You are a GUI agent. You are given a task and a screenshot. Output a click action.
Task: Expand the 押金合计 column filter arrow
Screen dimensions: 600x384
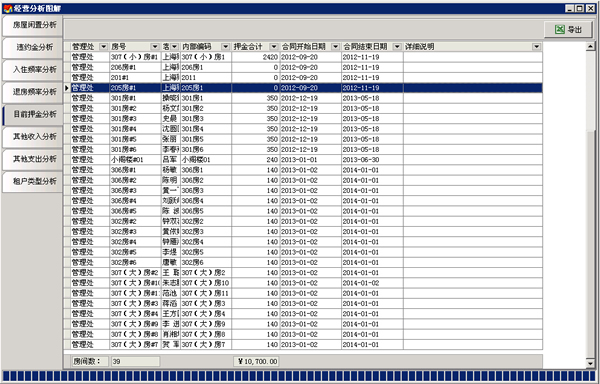[x=274, y=47]
